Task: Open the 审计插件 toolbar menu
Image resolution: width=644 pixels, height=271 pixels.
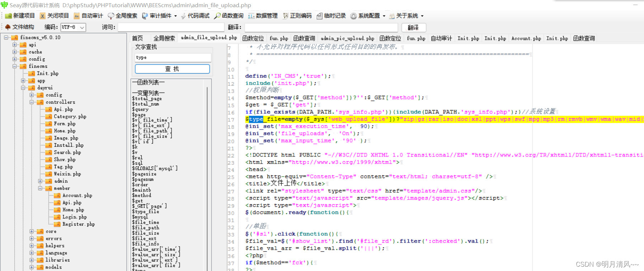Action: (159, 16)
